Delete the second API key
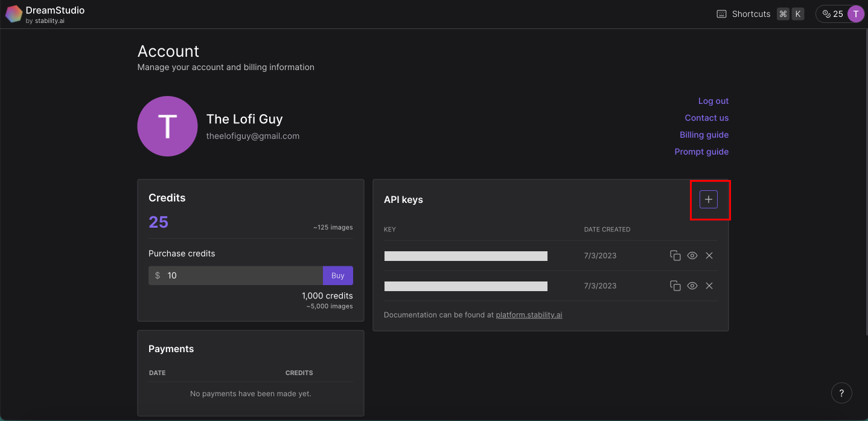Viewport: 868px width, 421px height. [x=709, y=286]
